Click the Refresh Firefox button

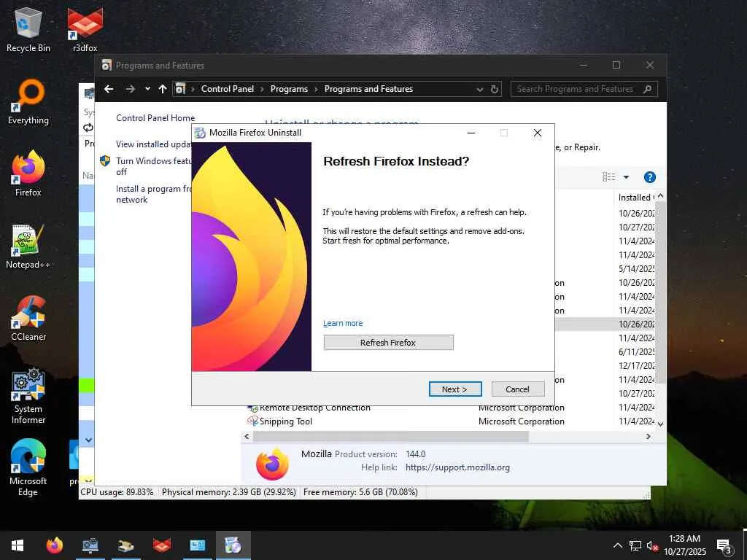388,343
